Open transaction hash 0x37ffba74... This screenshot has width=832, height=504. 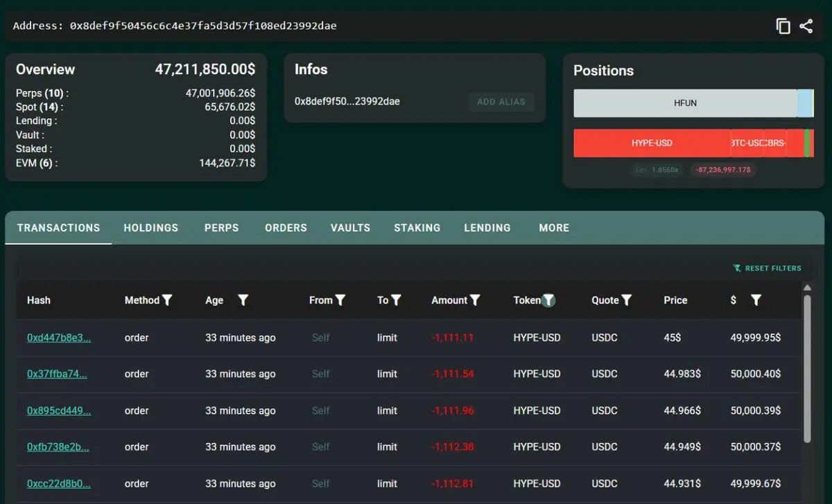click(x=57, y=374)
